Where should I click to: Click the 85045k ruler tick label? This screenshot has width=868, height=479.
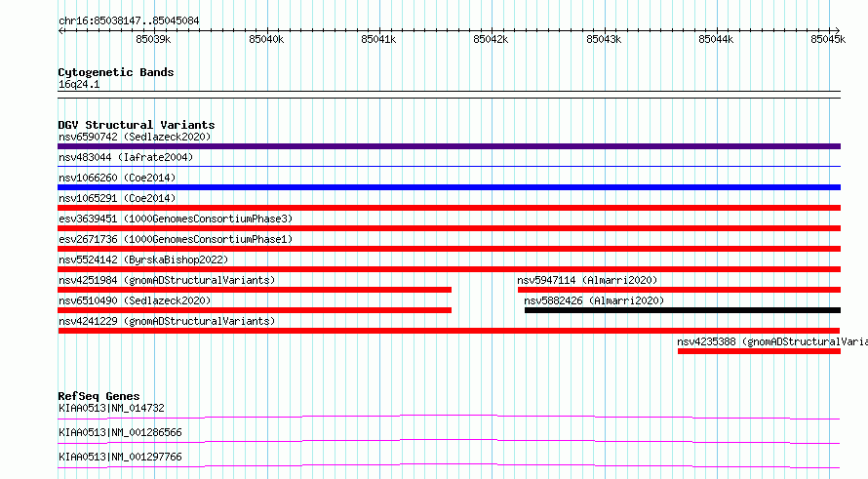829,39
